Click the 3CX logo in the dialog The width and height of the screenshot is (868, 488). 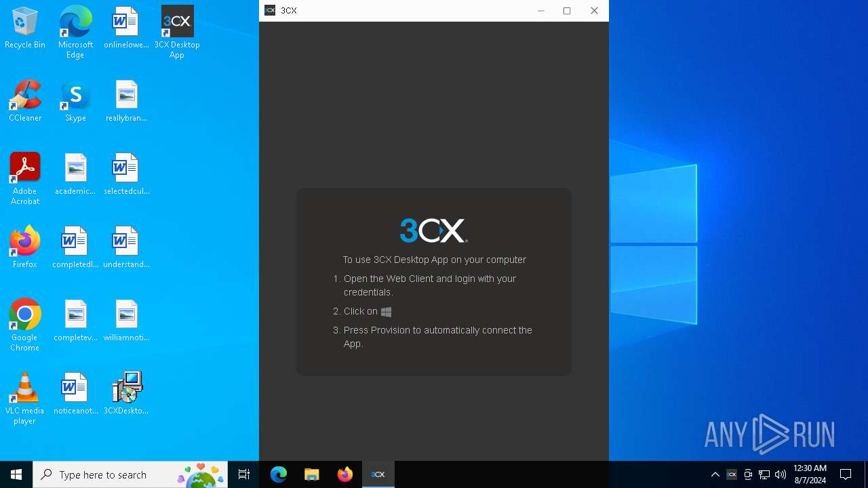434,230
